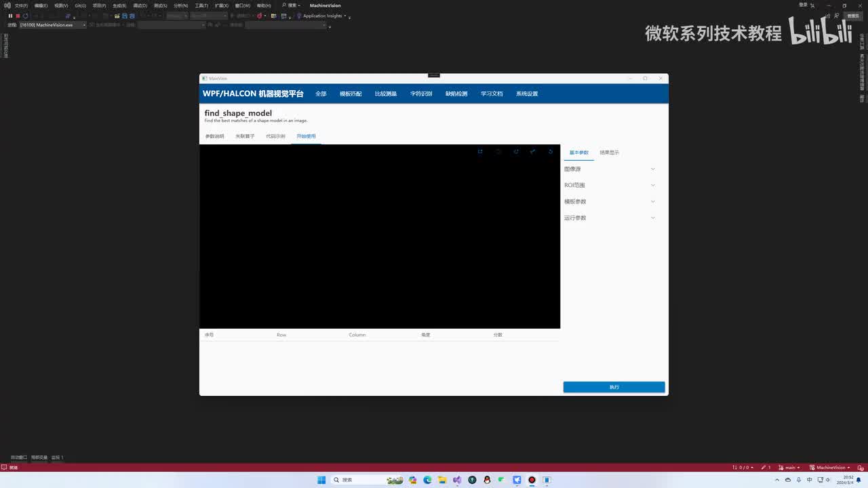
Task: Open the Application Insights dropdown
Action: tap(322, 16)
